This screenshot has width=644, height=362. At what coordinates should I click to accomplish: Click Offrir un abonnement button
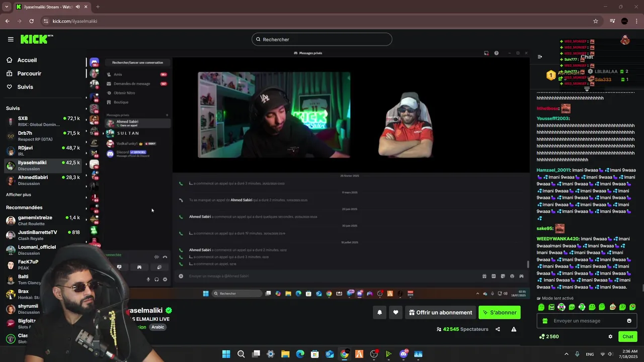(x=440, y=312)
